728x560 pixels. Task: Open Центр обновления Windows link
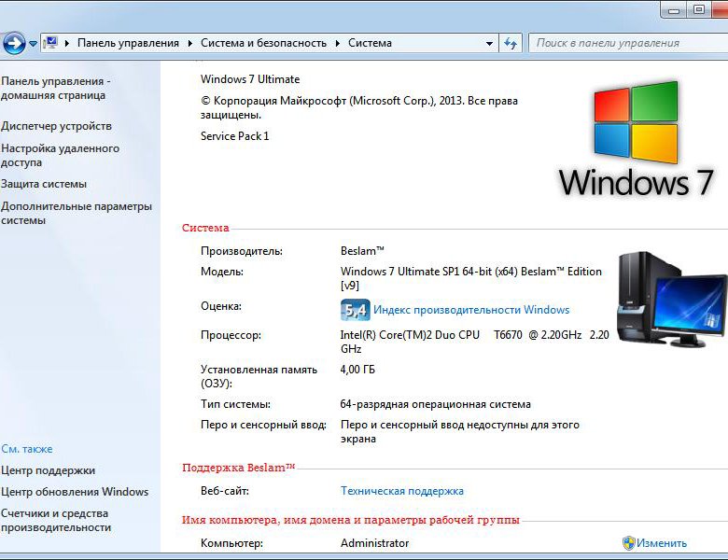pyautogui.click(x=75, y=492)
